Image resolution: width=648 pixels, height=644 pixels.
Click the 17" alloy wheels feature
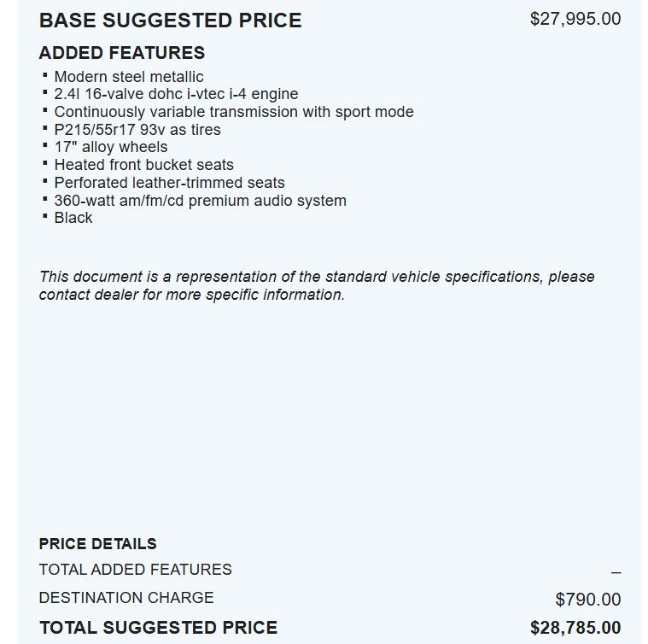tap(111, 147)
